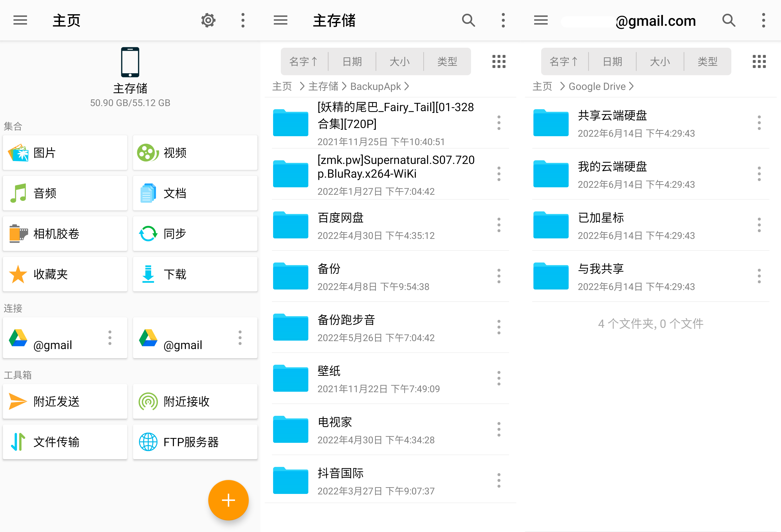The width and height of the screenshot is (781, 532).
Task: Sort 主存储 files by 大小
Action: (x=400, y=61)
